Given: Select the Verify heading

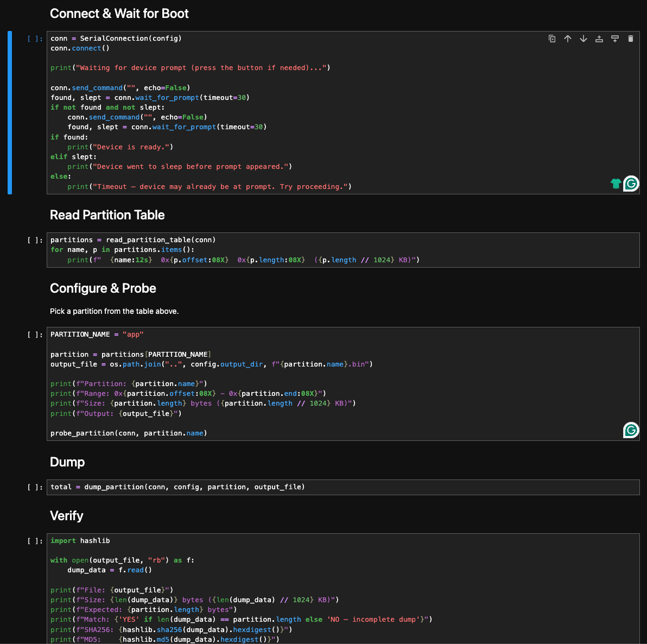Looking at the screenshot, I should pos(66,516).
